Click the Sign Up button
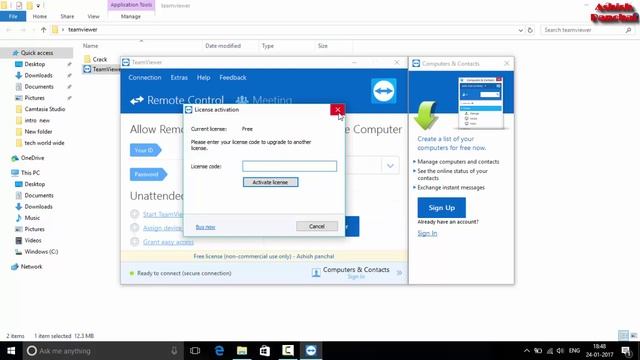The width and height of the screenshot is (640, 360). pos(441,208)
